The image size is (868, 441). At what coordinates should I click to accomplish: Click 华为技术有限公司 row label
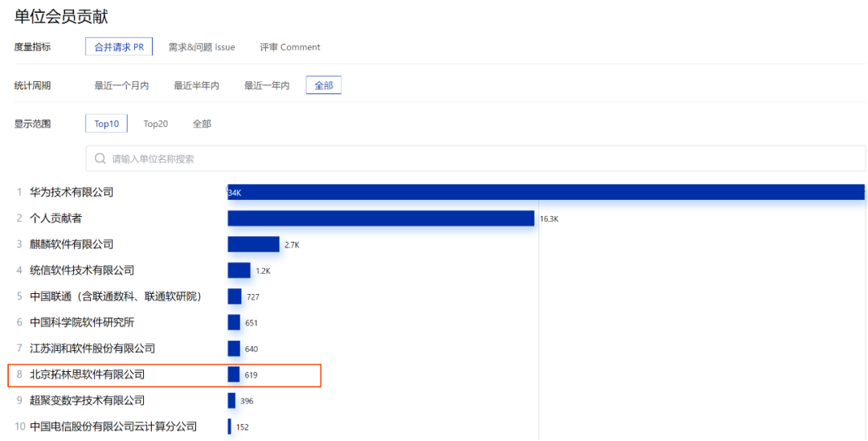[72, 192]
